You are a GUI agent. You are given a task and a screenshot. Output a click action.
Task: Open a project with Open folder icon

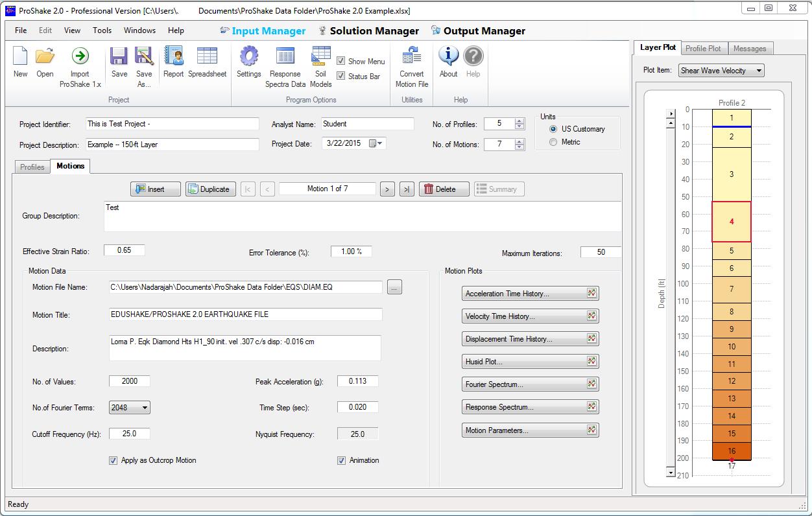pos(45,56)
